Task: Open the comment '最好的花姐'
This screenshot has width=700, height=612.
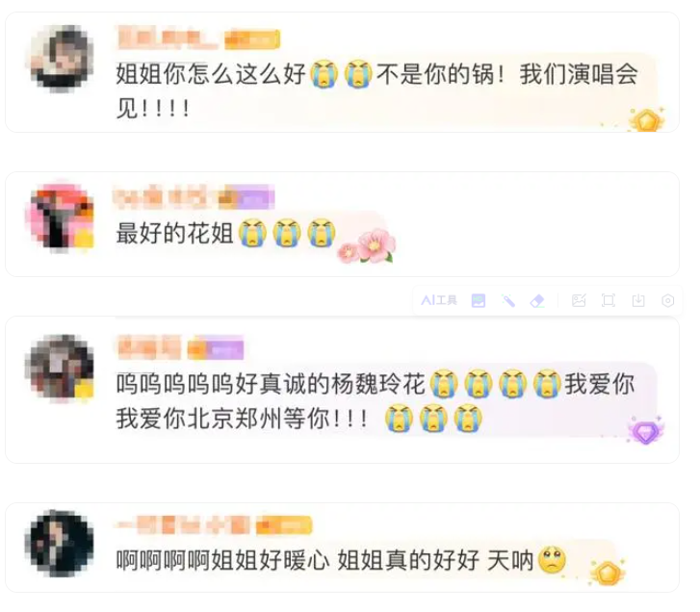Action: click(x=174, y=233)
